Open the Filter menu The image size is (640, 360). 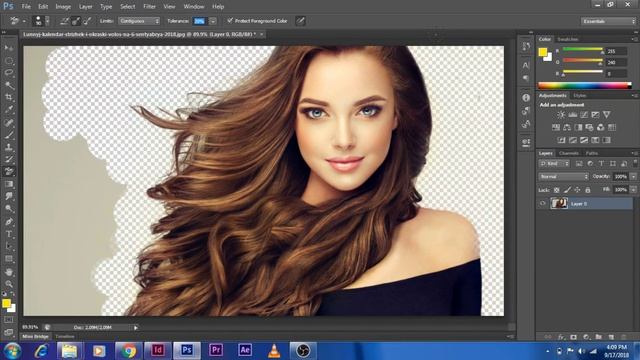point(149,7)
